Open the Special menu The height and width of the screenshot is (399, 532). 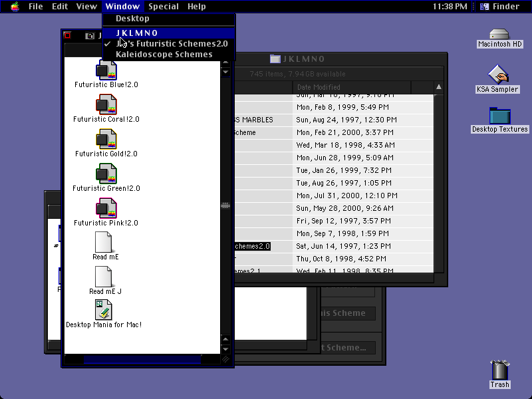click(x=164, y=7)
